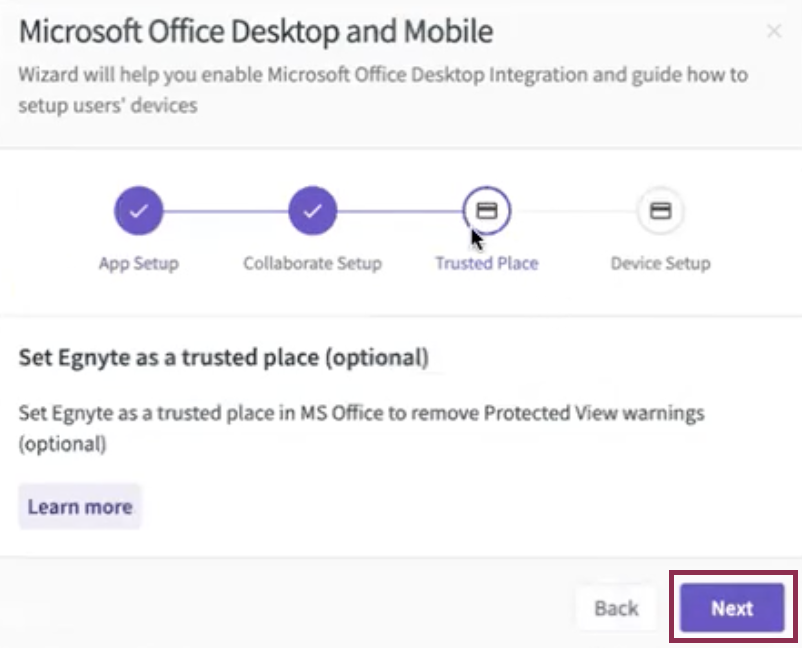Click progress line between App Setup and Collaborate Setup
The width and height of the screenshot is (802, 648).
coord(225,211)
